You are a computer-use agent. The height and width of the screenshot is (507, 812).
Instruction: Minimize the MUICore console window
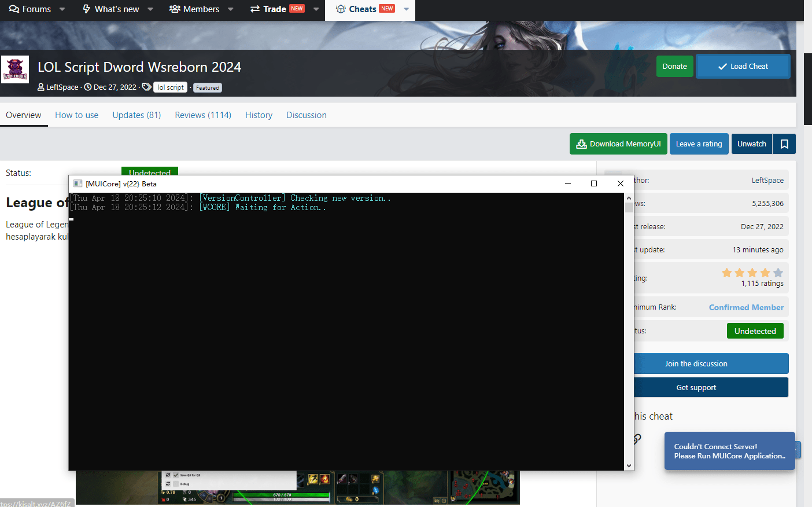coord(568,183)
